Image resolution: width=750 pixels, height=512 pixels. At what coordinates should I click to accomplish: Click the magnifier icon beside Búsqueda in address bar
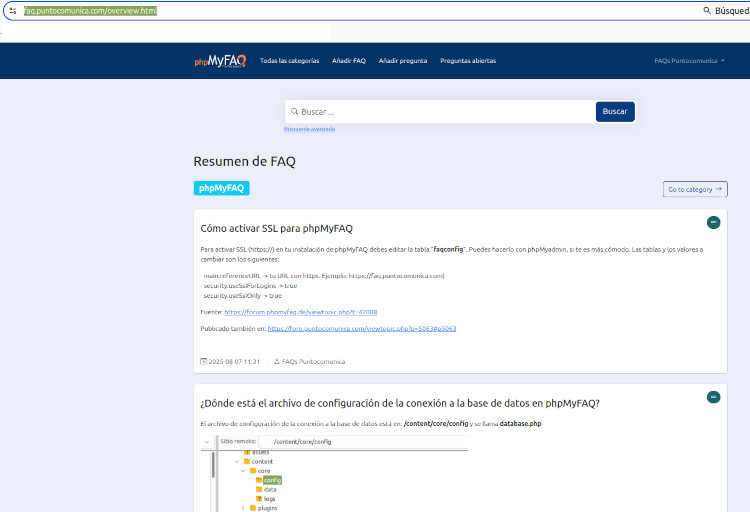(x=706, y=11)
